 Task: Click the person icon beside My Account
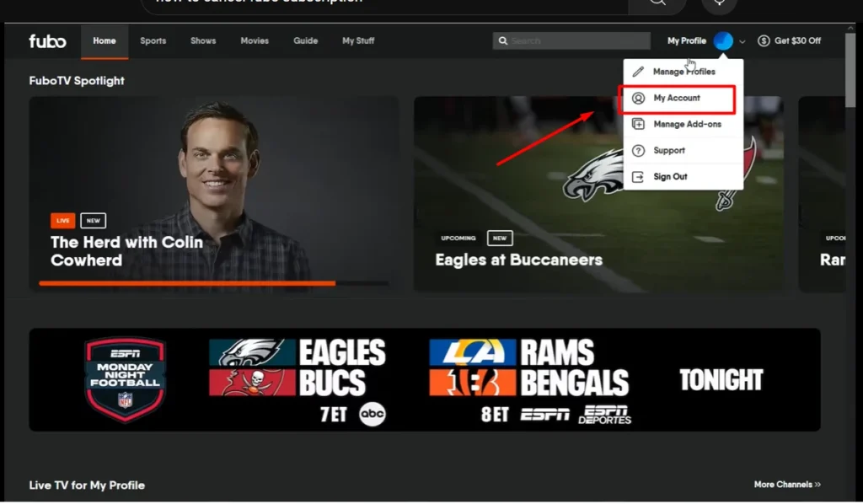[x=638, y=98]
